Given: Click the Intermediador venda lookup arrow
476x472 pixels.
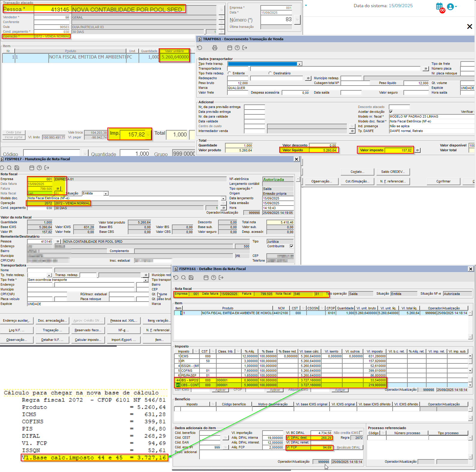Looking at the screenshot, I should [x=352, y=131].
